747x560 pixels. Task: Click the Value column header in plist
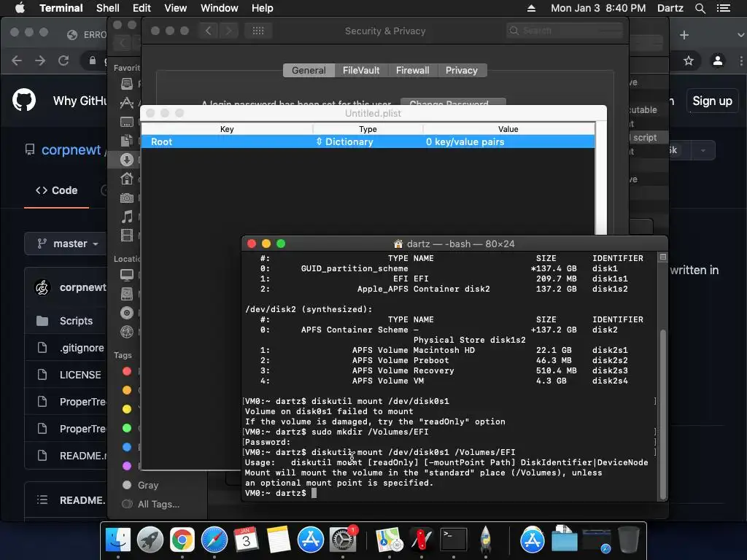508,129
